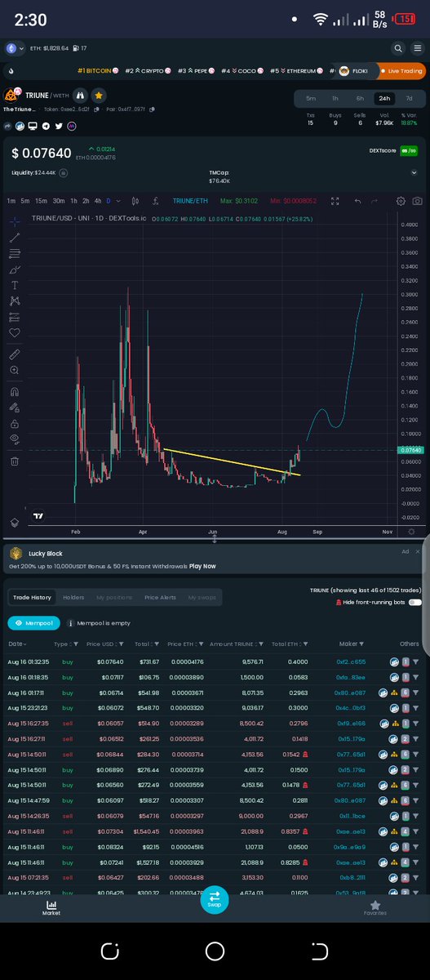Open the #3 PEPE hot pair
This screenshot has height=980, width=430.
tap(195, 71)
